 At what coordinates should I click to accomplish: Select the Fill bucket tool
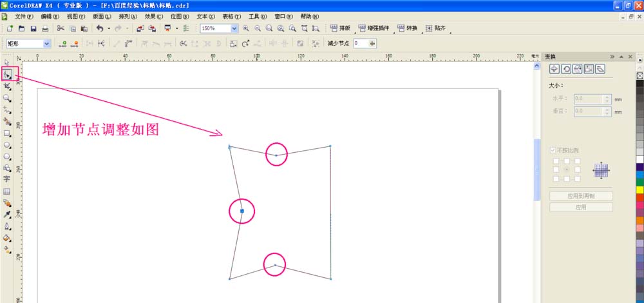coord(7,238)
